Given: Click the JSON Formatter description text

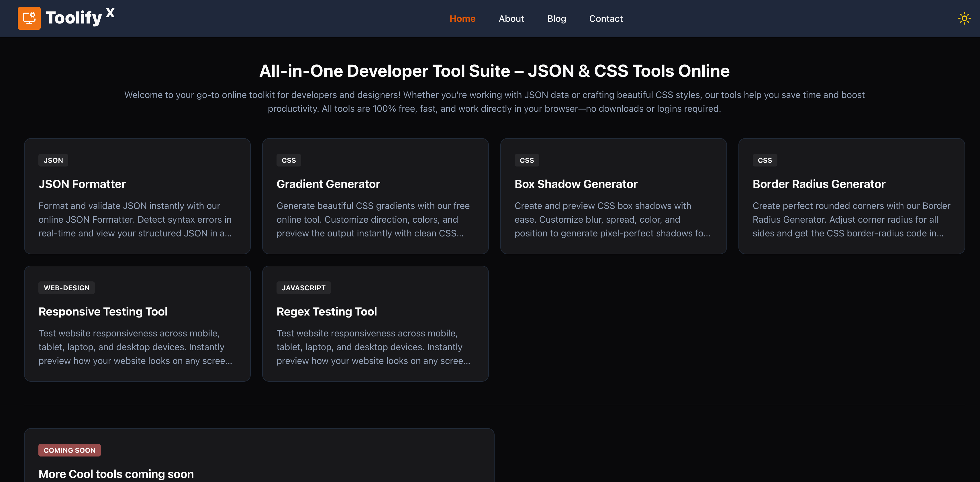Looking at the screenshot, I should coord(135,220).
